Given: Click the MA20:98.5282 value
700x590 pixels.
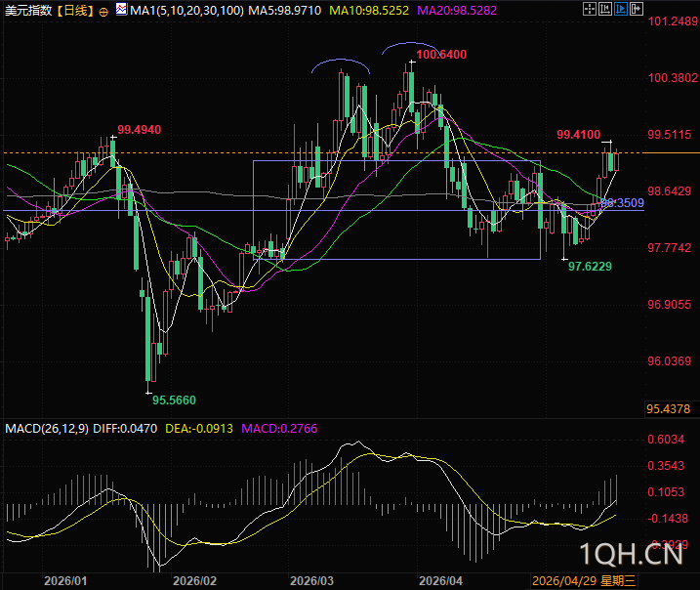Looking at the screenshot, I should [x=457, y=11].
